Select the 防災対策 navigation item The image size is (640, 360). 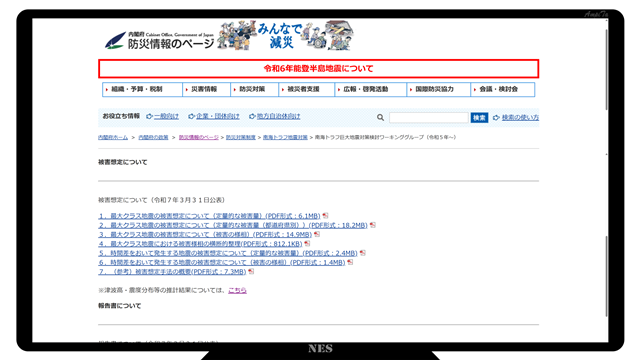point(255,89)
